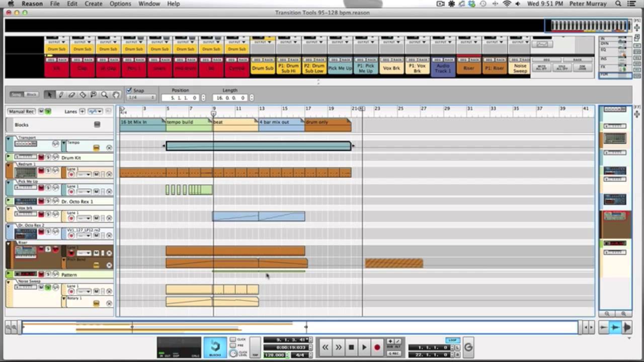The width and height of the screenshot is (644, 362).
Task: Click the Fast Forward transport button
Action: (339, 347)
